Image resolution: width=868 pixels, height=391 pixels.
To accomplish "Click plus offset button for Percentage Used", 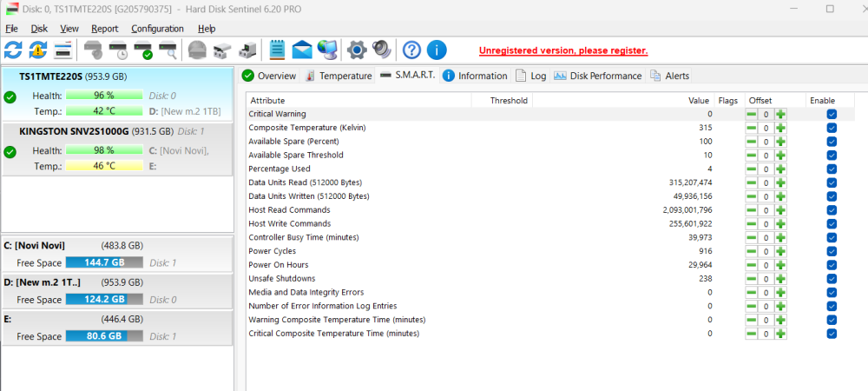I will 780,169.
